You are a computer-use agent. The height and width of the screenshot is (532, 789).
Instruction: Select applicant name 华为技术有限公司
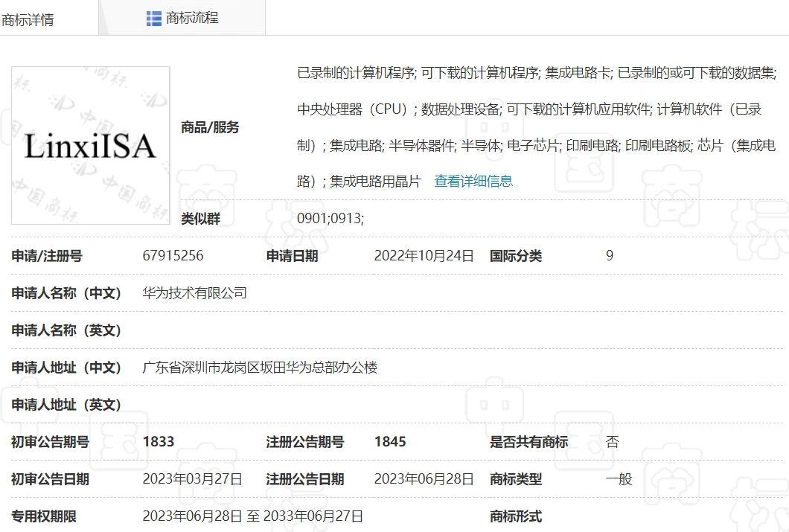click(195, 292)
